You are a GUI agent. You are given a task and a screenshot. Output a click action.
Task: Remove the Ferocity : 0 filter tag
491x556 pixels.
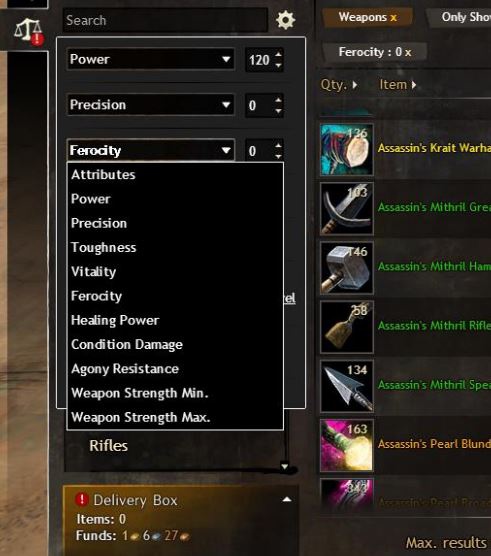pos(408,52)
